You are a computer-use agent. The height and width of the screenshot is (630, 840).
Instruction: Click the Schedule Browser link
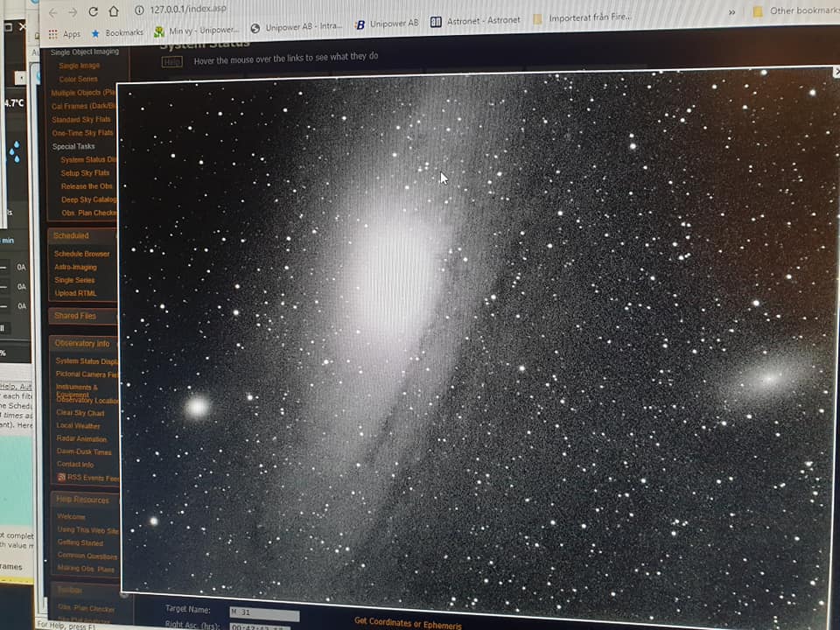(x=81, y=254)
